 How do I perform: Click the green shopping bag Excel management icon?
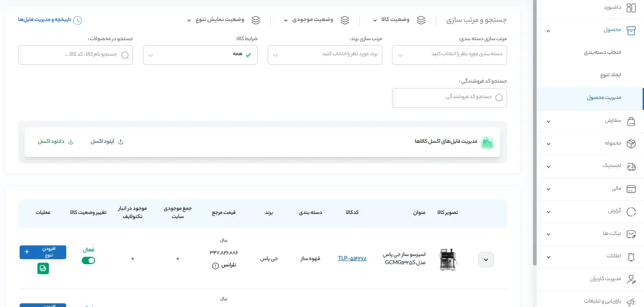[x=487, y=142]
